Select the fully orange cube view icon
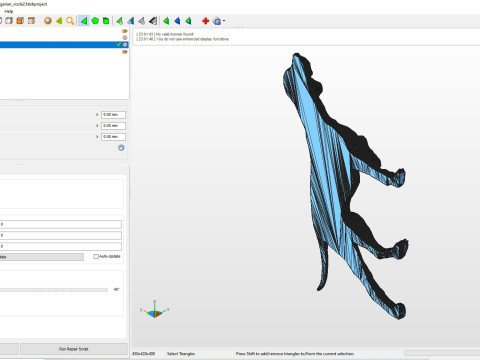Viewport: 480px width, 360px height. pyautogui.click(x=20, y=21)
